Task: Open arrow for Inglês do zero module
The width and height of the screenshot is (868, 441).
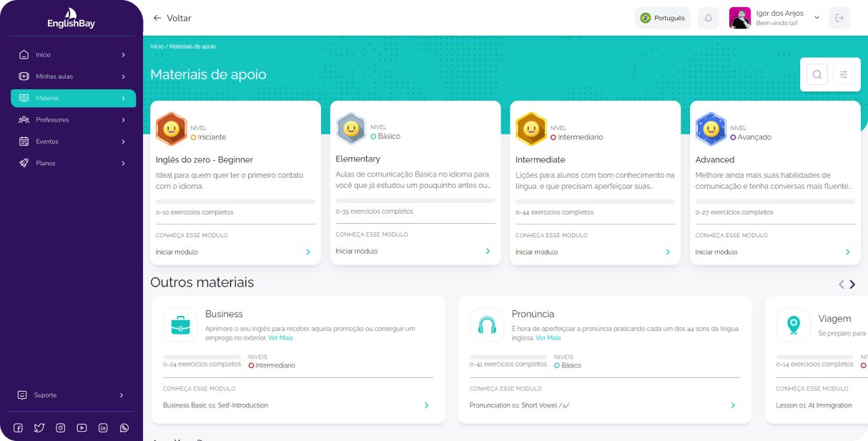Action: 308,252
